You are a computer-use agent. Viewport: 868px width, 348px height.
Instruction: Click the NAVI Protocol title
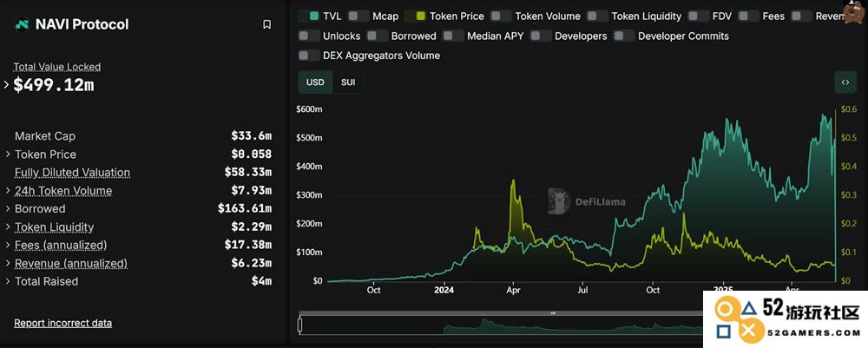82,24
